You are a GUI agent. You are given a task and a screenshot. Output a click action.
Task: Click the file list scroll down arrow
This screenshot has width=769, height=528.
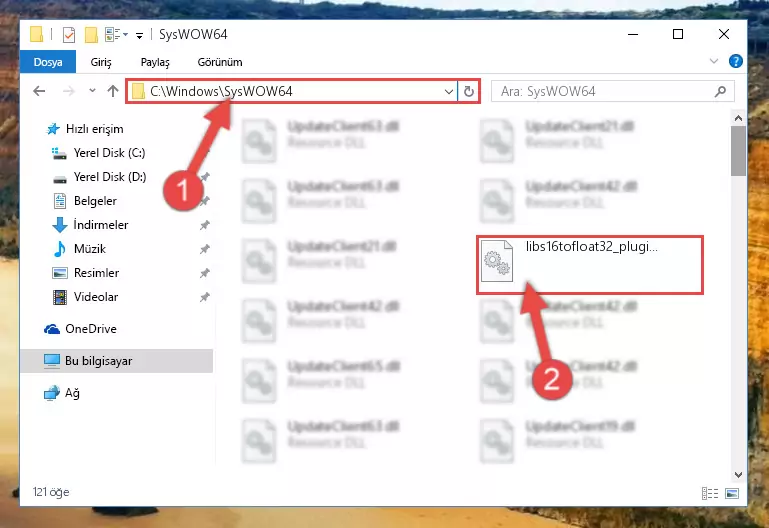738,475
